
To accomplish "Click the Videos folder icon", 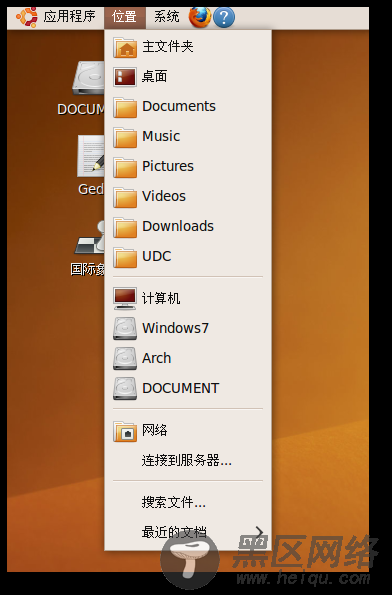I will point(125,197).
